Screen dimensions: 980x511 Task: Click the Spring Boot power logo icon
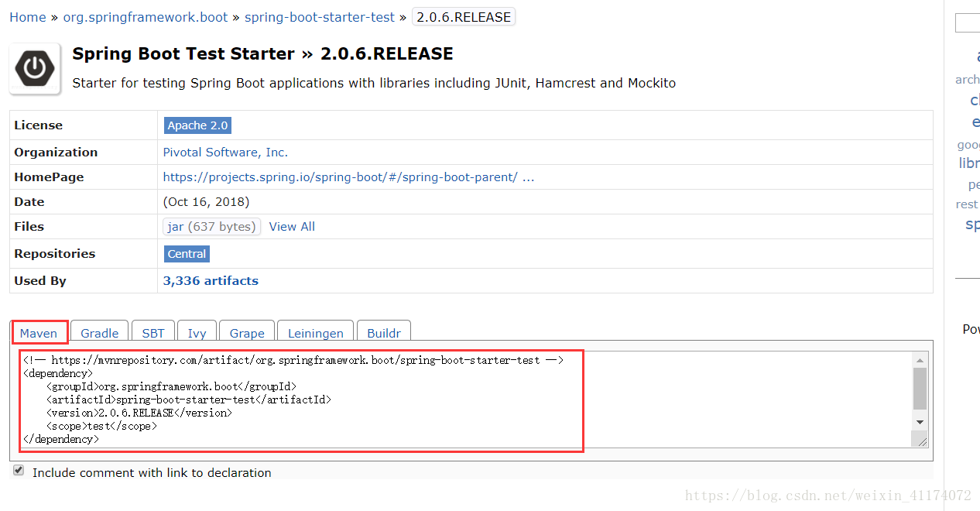pos(35,68)
